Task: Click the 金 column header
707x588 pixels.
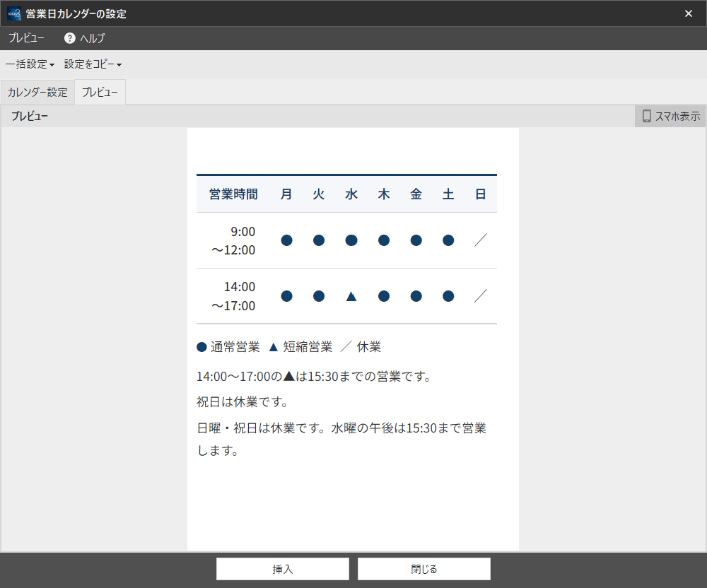Action: (416, 194)
